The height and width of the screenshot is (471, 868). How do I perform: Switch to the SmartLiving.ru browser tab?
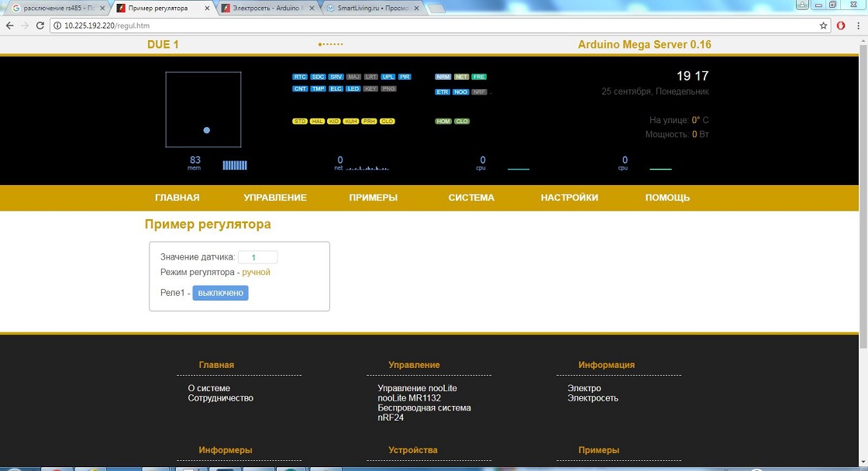tap(372, 8)
